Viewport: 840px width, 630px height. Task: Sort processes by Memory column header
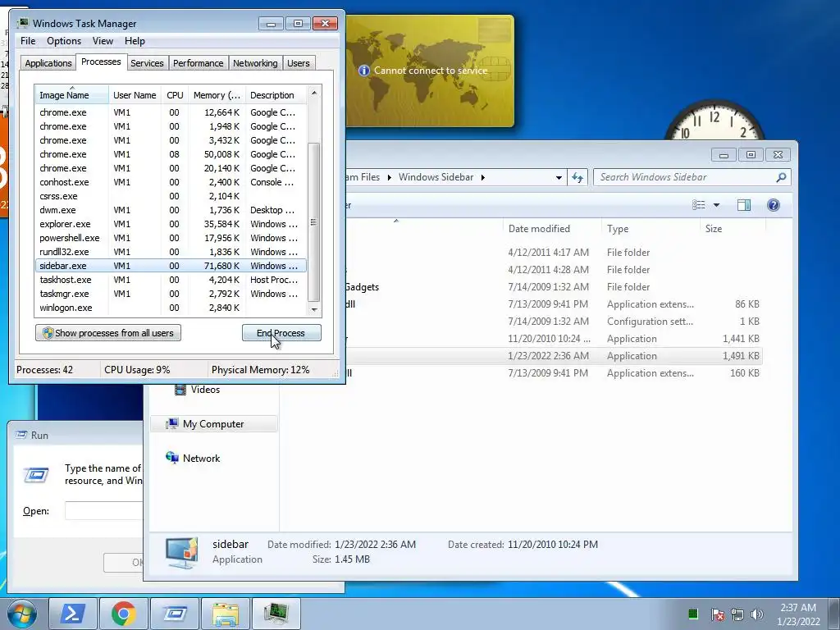217,95
